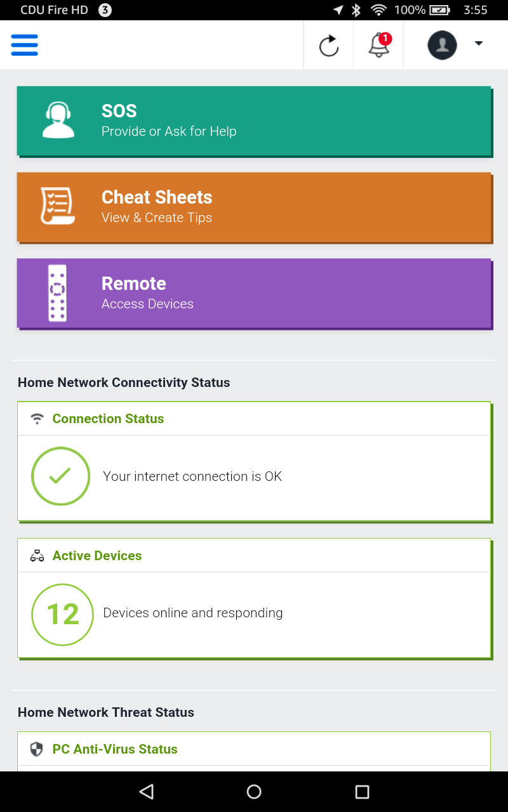This screenshot has height=812, width=508.
Task: Tap the SOS headset icon
Action: [58, 121]
